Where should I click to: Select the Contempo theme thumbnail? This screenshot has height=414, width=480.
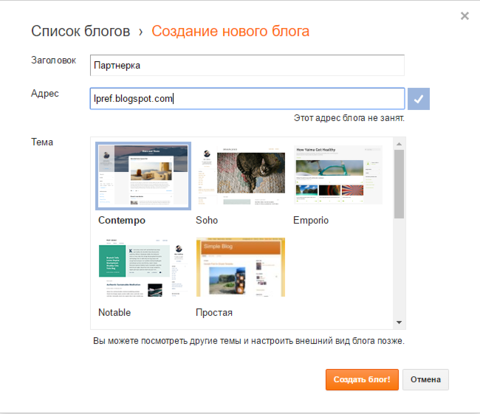[143, 176]
